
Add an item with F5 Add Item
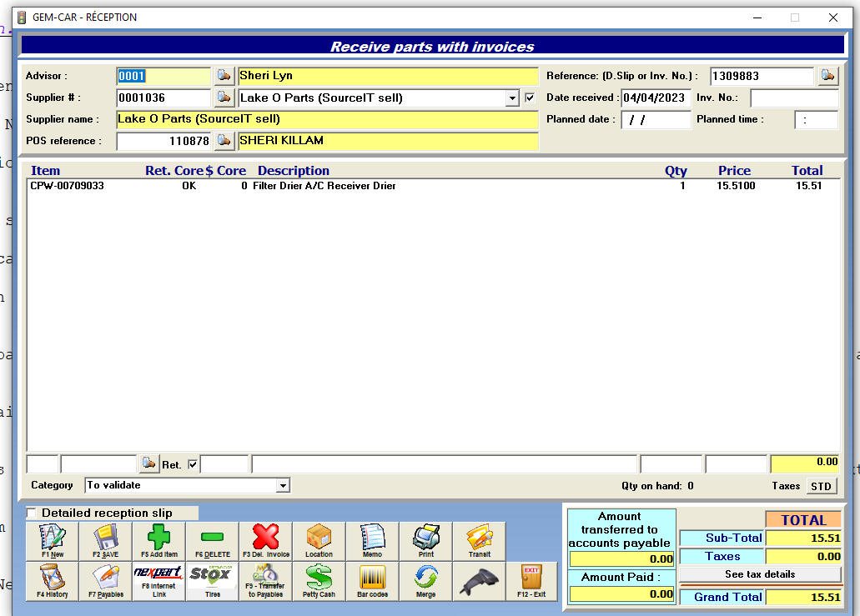[158, 541]
